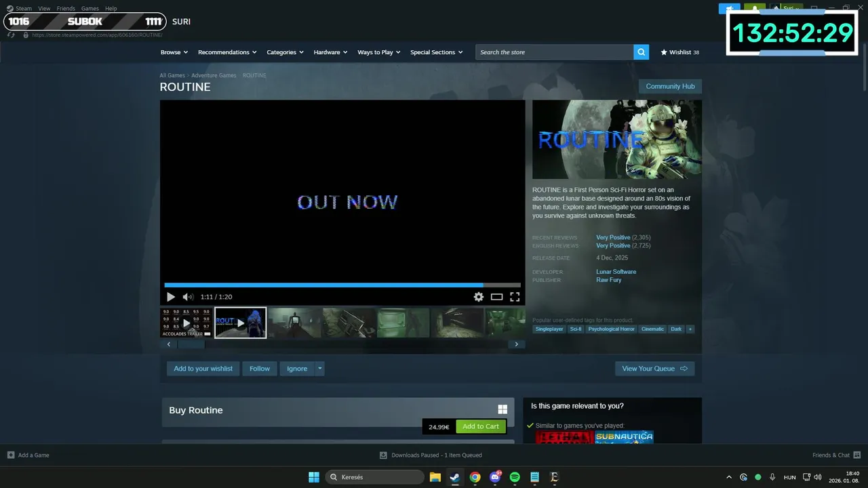This screenshot has width=868, height=488.
Task: Click the Wishlist star icon
Action: coord(664,52)
